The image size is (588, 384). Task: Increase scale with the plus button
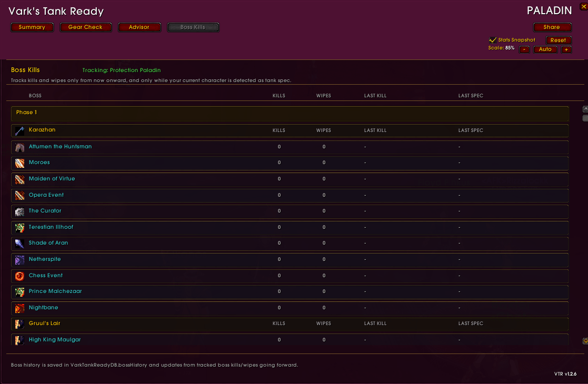point(566,49)
